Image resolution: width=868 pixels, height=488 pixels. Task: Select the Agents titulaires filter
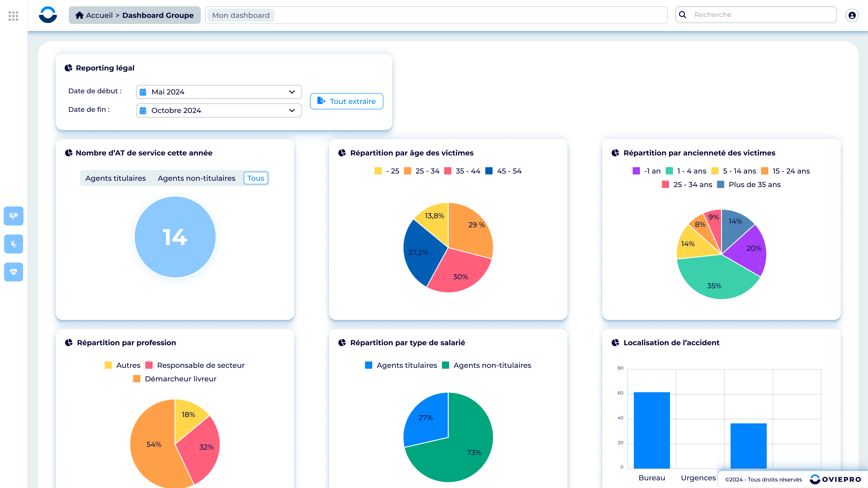point(116,178)
